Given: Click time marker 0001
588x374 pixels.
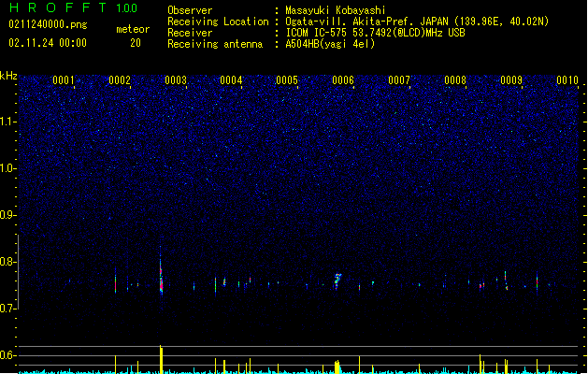Looking at the screenshot, I should coord(64,80).
